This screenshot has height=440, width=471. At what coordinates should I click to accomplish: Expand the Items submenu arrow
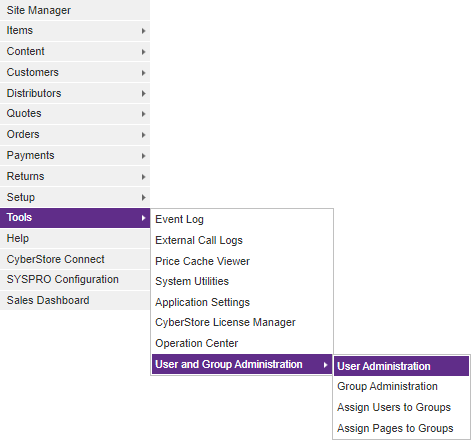[143, 31]
